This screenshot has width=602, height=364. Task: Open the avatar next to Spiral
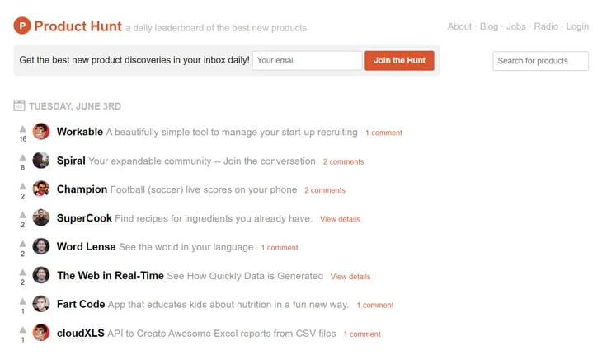41,161
